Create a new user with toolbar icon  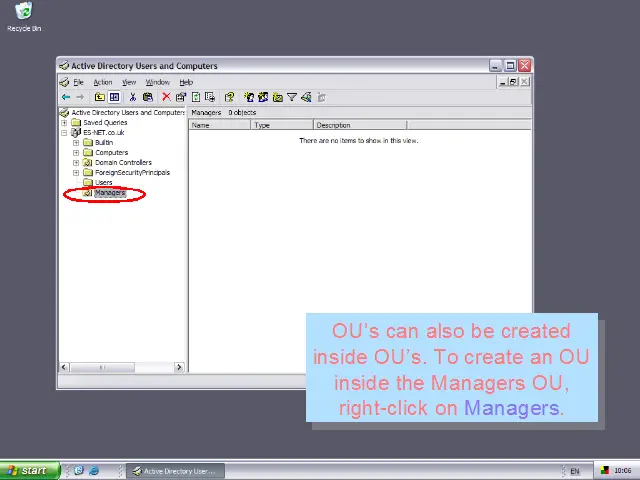249,97
